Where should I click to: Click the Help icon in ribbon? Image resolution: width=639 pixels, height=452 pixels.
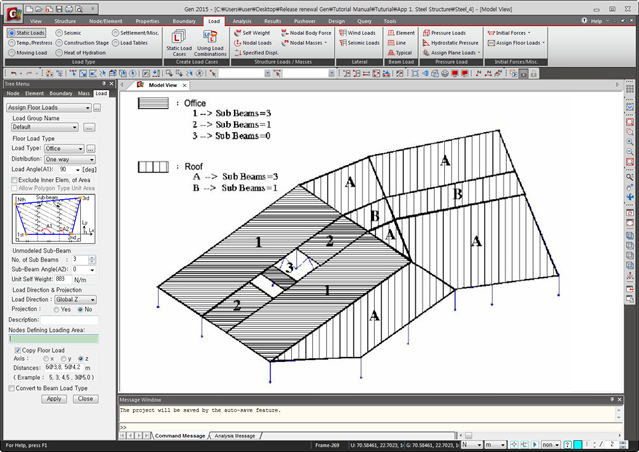(x=584, y=21)
